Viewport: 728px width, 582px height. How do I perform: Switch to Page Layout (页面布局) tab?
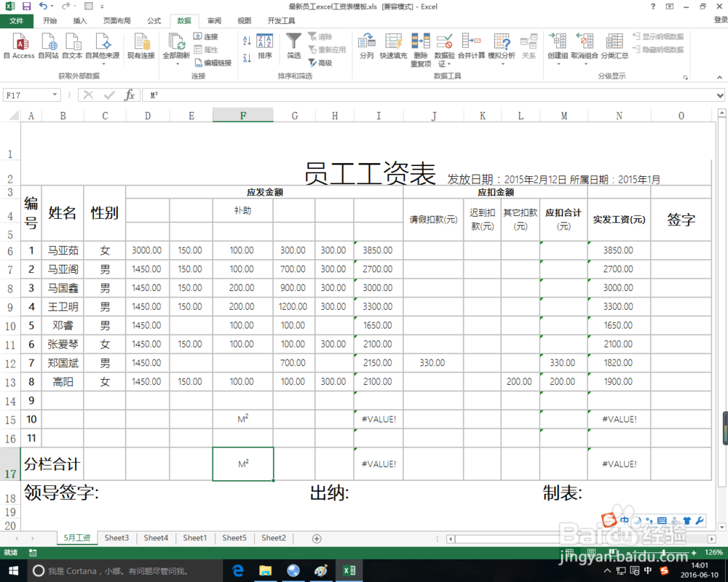[x=116, y=21]
